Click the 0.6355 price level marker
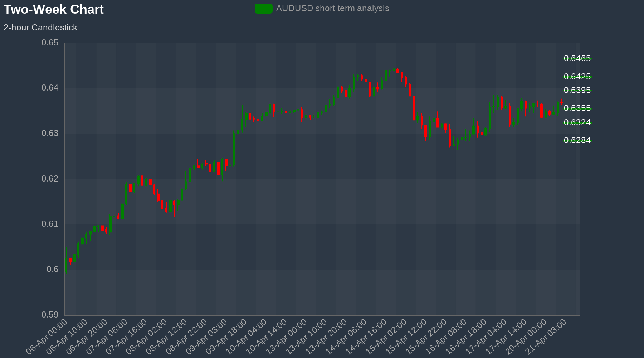This screenshot has height=358, width=644. 577,108
